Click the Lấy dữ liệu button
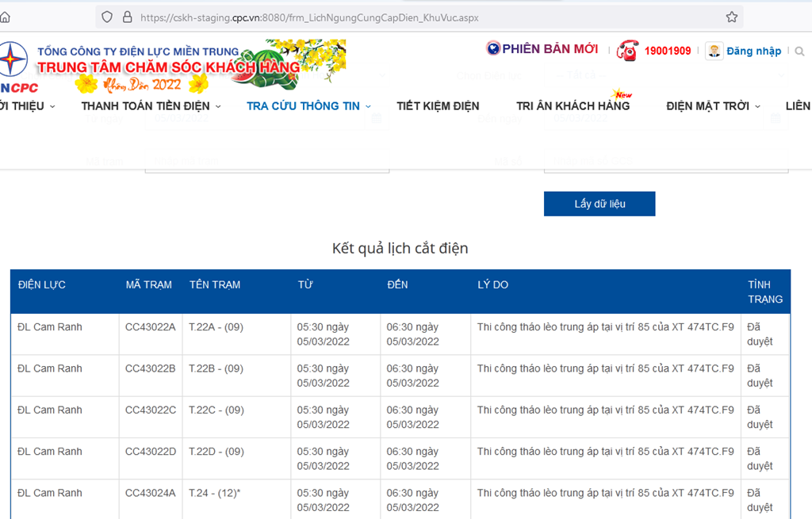812x519 pixels. 599,204
